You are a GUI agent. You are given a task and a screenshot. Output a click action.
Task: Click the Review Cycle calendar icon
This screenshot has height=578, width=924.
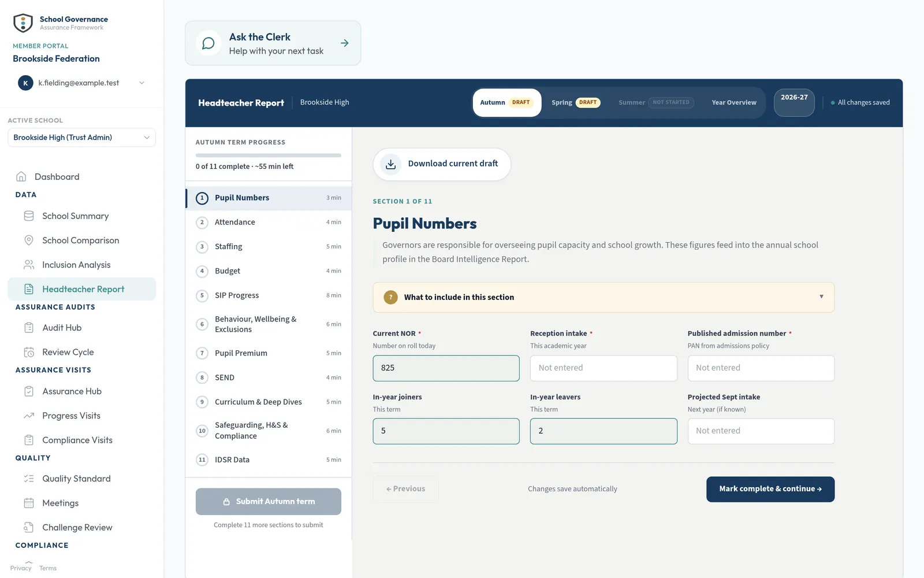point(29,352)
